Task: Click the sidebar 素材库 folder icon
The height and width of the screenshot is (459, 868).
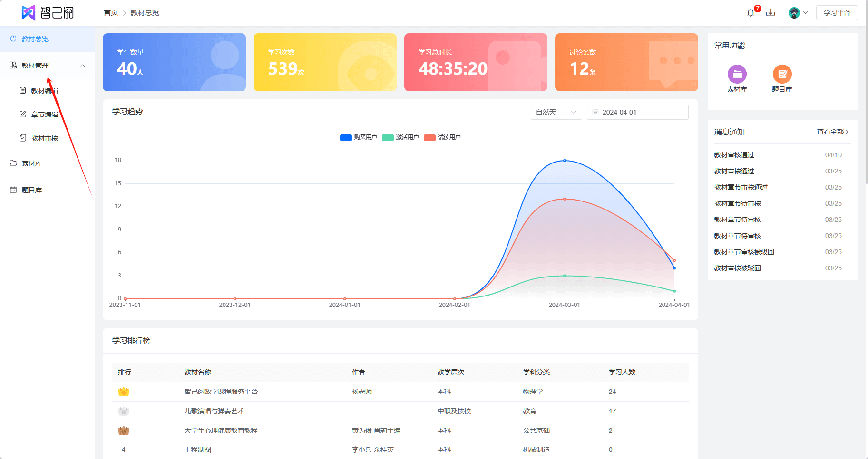Action: [x=13, y=163]
